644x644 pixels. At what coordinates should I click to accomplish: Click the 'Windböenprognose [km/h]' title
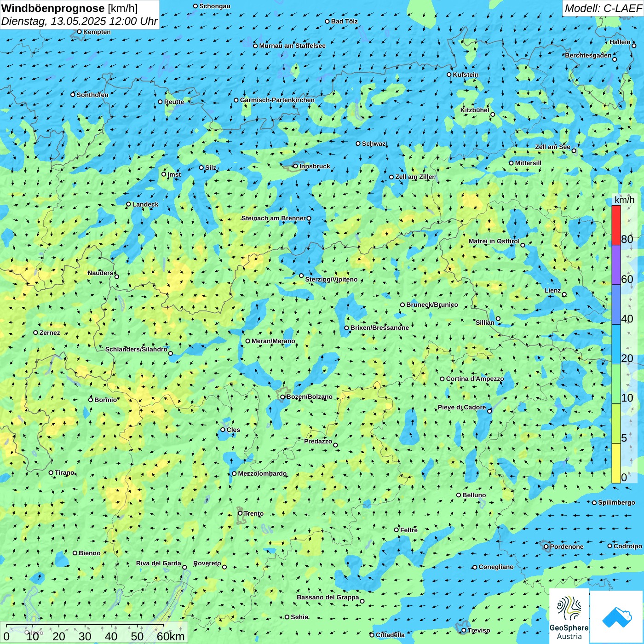tap(69, 8)
